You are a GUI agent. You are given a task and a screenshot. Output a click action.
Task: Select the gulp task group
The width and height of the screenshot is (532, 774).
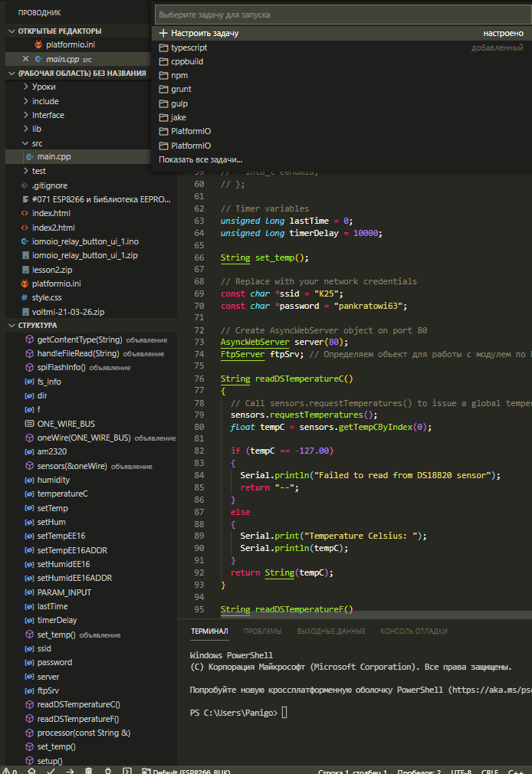pyautogui.click(x=179, y=103)
